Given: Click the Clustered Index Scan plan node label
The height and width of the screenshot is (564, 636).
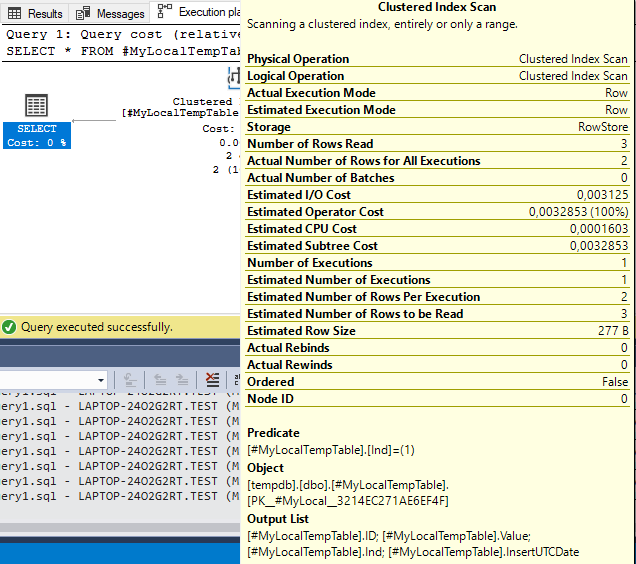Looking at the screenshot, I should [180, 107].
